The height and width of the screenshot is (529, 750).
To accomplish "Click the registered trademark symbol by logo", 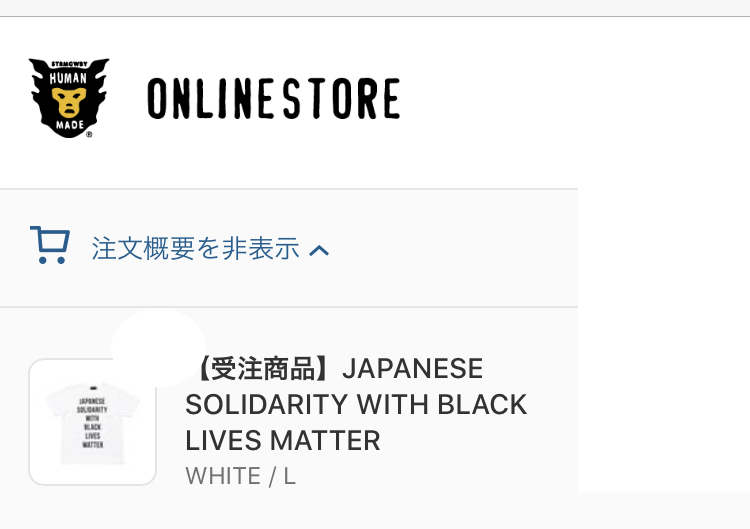I will pyautogui.click(x=89, y=135).
